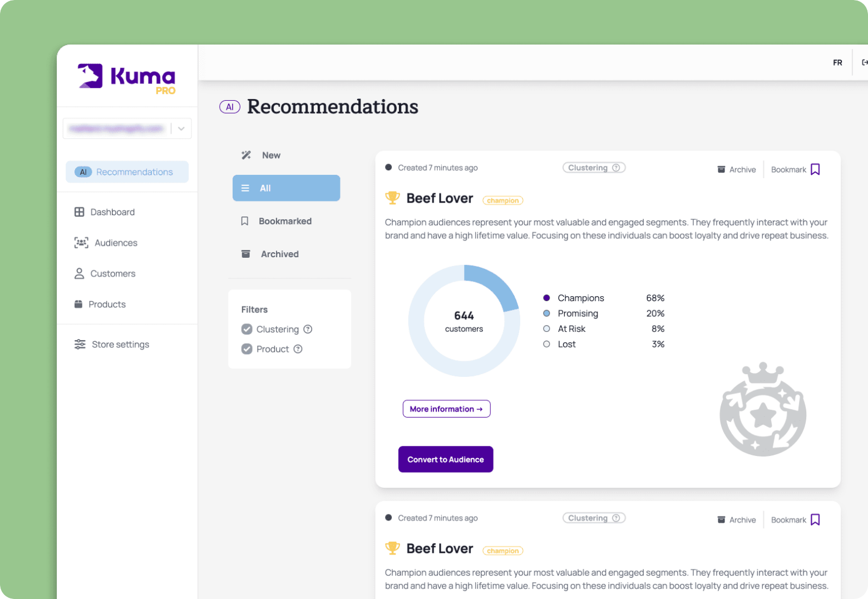Click Convert to Audience
Viewport: 868px width, 599px height.
coord(445,459)
